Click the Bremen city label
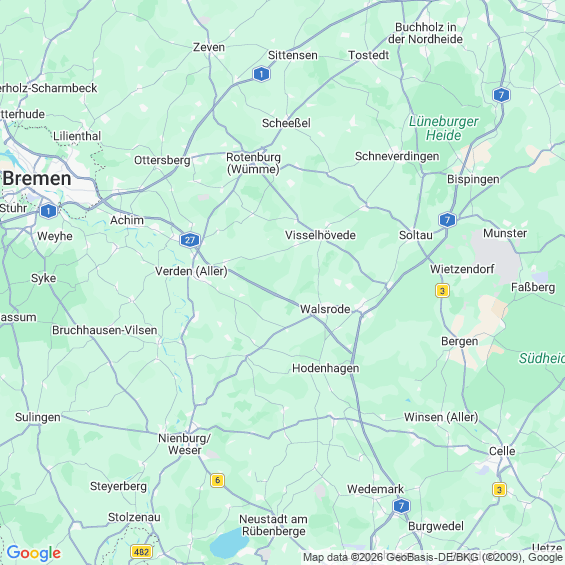 37,179
